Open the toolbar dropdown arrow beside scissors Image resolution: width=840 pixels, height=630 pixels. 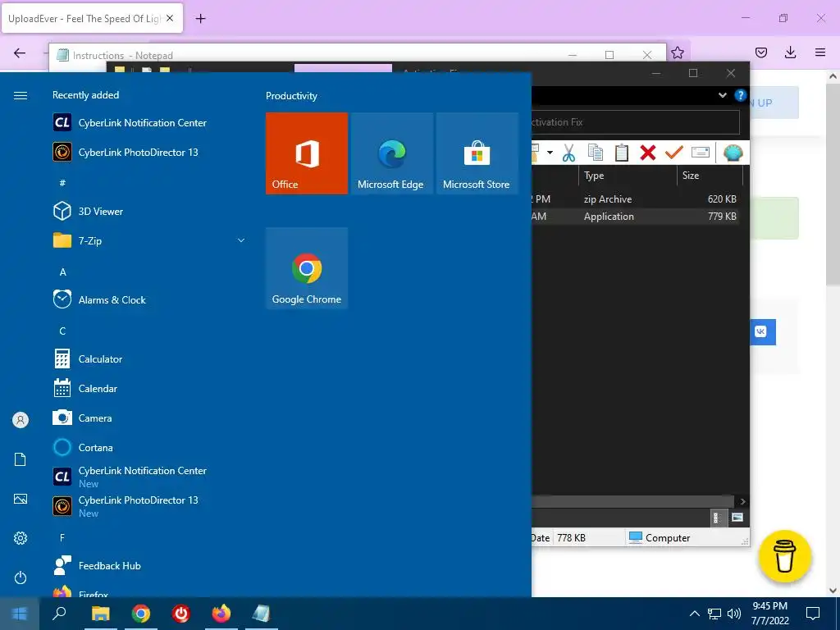(550, 153)
